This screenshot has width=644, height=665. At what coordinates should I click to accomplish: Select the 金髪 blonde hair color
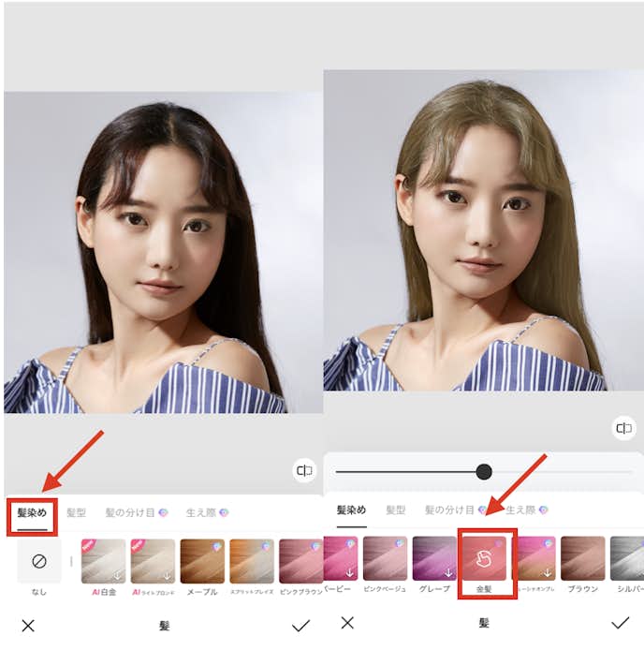(486, 558)
